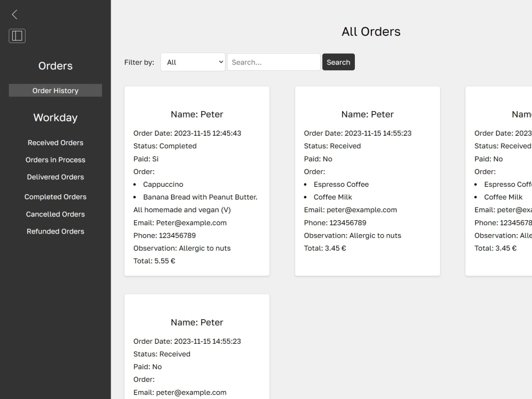Open the Filter by dropdown
The image size is (532, 399).
(193, 62)
